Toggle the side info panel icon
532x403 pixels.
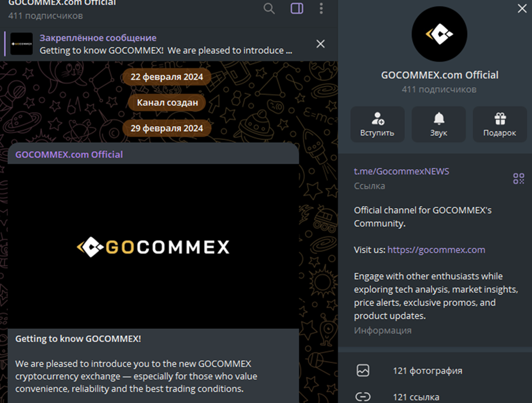297,8
